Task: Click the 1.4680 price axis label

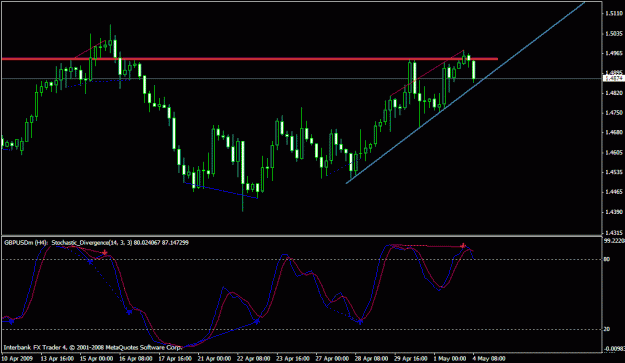Action: pyautogui.click(x=614, y=132)
